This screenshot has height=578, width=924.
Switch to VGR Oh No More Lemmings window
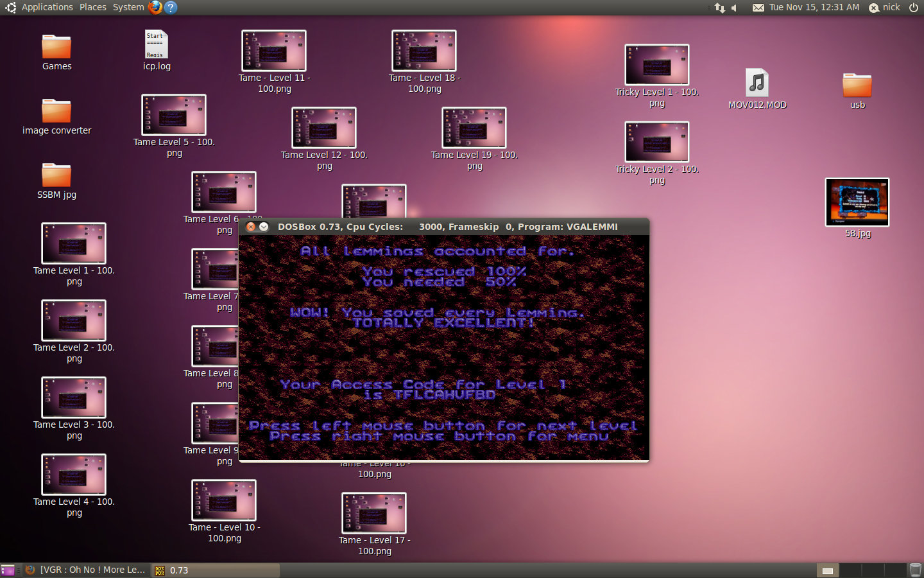(x=87, y=570)
